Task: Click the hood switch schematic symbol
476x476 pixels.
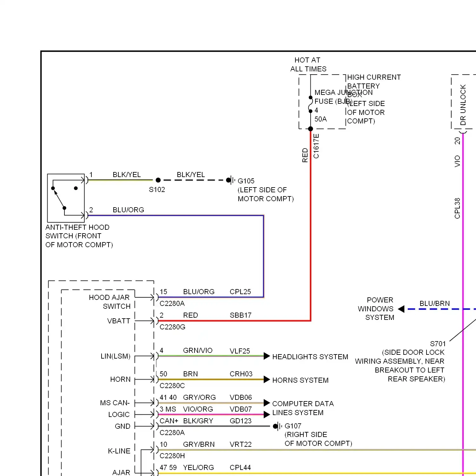Action: 66,198
